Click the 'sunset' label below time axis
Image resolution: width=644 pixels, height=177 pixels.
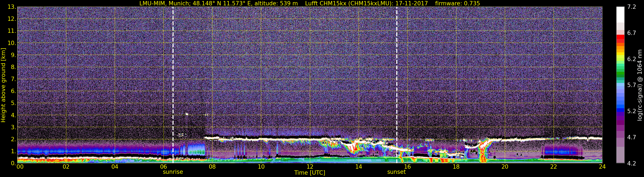click(x=396, y=172)
